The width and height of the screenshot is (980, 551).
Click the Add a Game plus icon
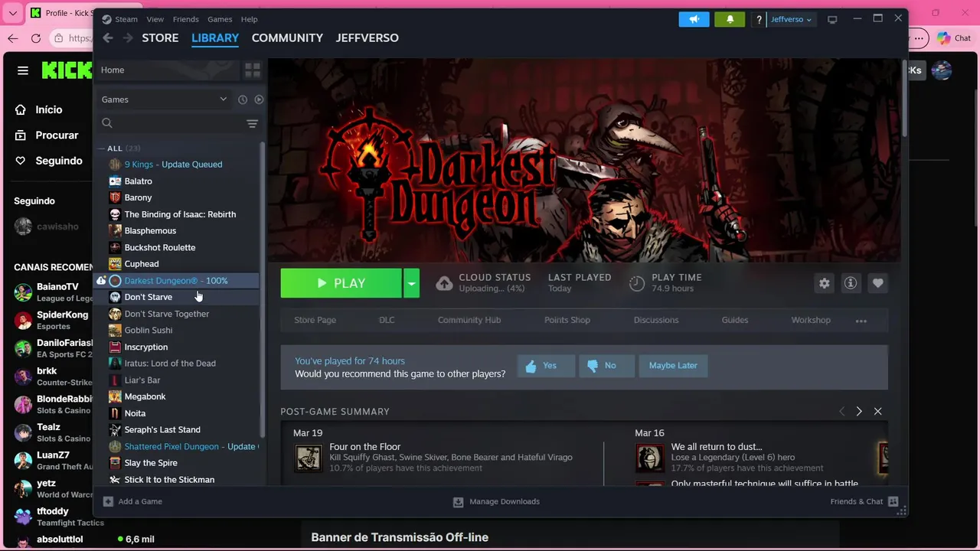click(x=108, y=501)
